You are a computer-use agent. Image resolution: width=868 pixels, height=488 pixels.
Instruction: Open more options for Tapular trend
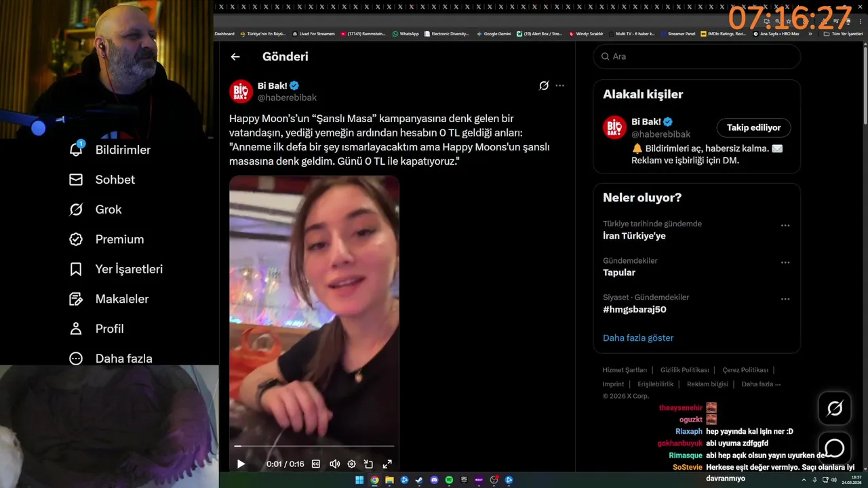pos(785,262)
